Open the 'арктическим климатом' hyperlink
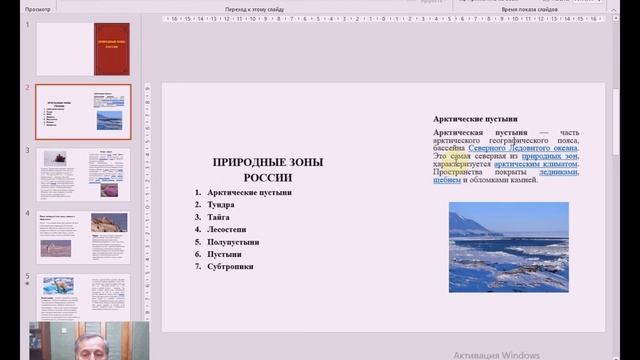This screenshot has height=360, width=640. [536, 164]
